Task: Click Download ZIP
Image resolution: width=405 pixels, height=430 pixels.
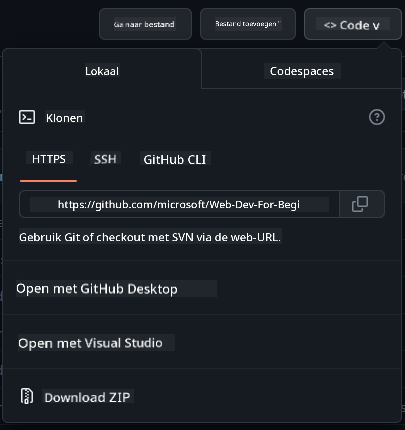Action: pyautogui.click(x=87, y=397)
